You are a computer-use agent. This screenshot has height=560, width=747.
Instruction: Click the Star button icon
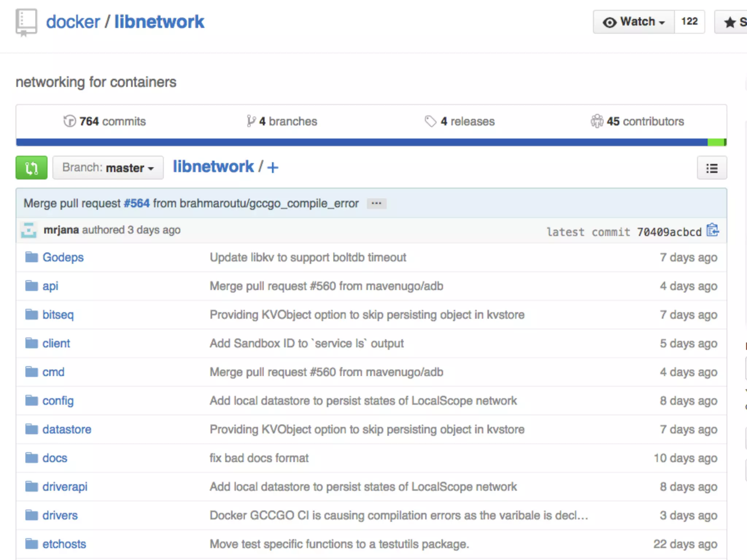click(x=730, y=22)
